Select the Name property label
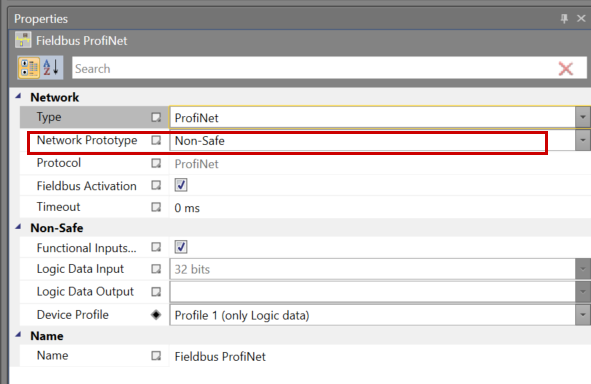Viewport: 591px width, 384px height. tap(52, 355)
